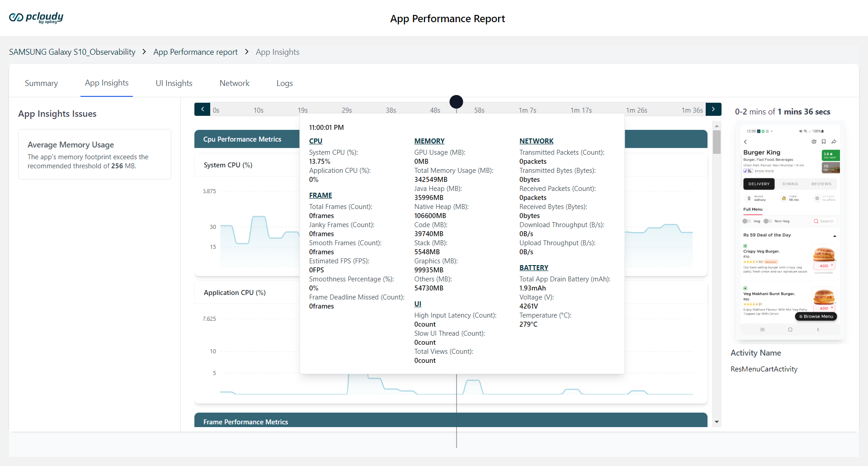Tap the recent apps icon in the phone navigation bar
868x466 pixels.
point(763,330)
